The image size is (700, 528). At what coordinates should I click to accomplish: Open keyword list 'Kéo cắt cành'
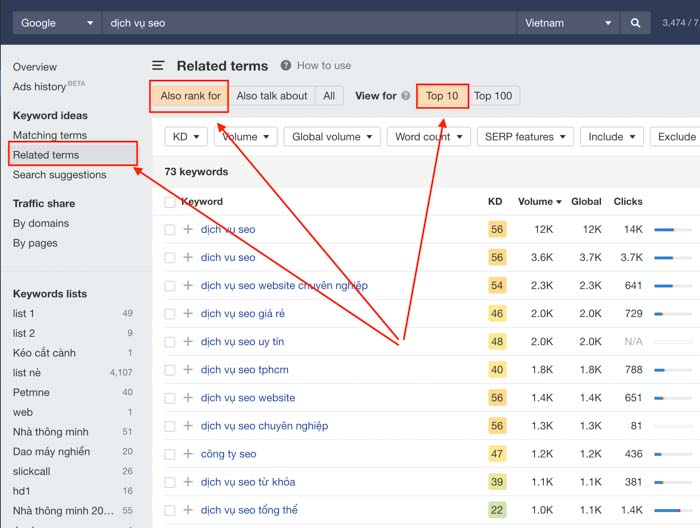pyautogui.click(x=44, y=353)
